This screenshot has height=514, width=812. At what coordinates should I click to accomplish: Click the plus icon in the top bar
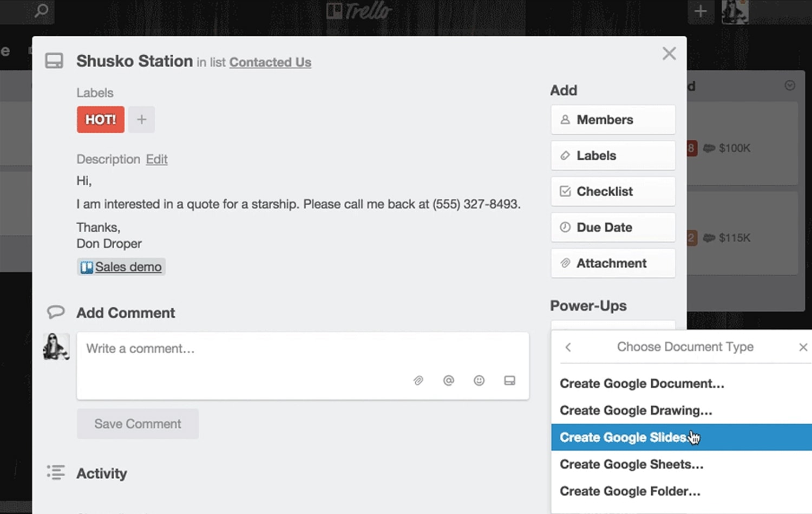point(701,12)
